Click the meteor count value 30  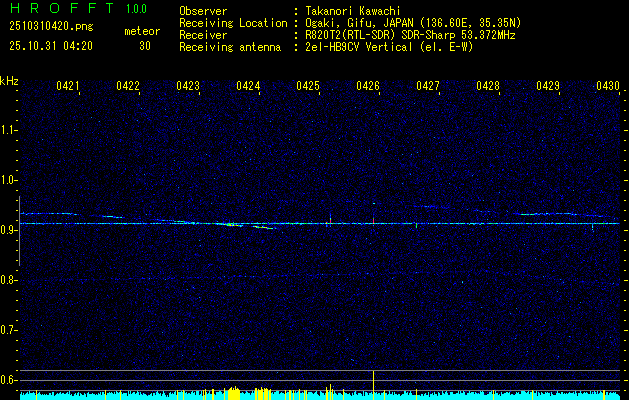[145, 45]
